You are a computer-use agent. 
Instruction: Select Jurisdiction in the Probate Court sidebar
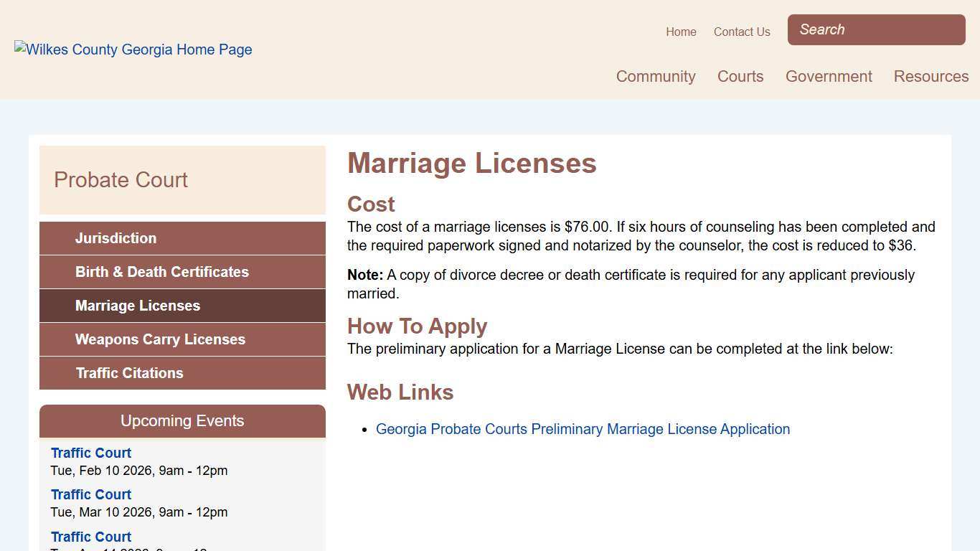[x=116, y=238]
